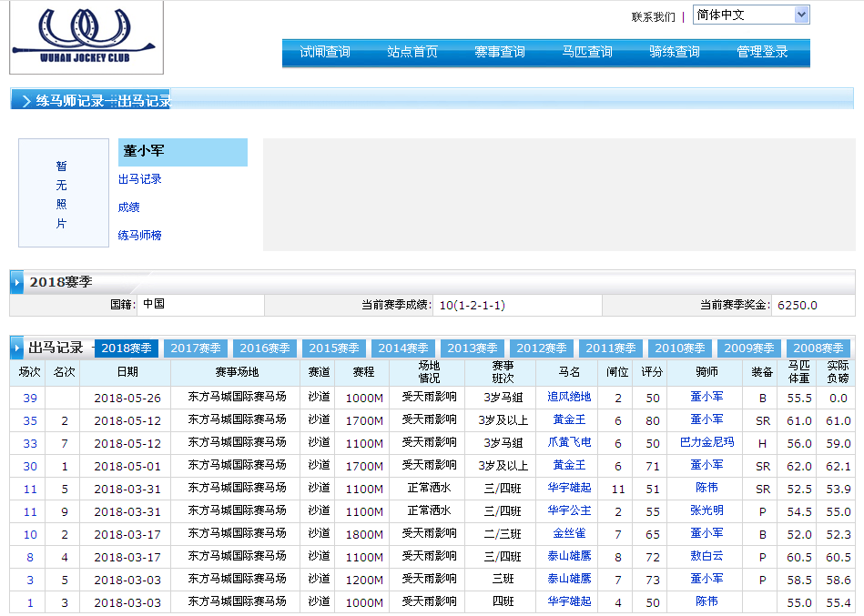
Task: Go to 站点首页 in navigation bar
Action: point(412,52)
